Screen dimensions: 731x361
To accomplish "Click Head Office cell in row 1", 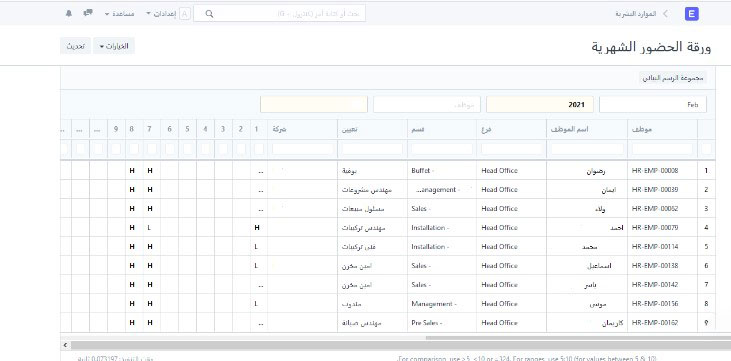I will tap(511, 171).
